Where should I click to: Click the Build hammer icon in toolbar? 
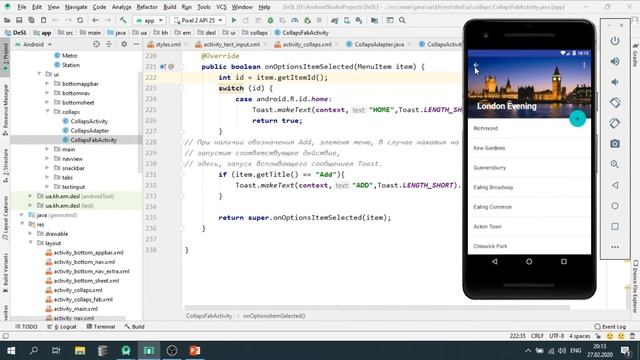[x=123, y=20]
